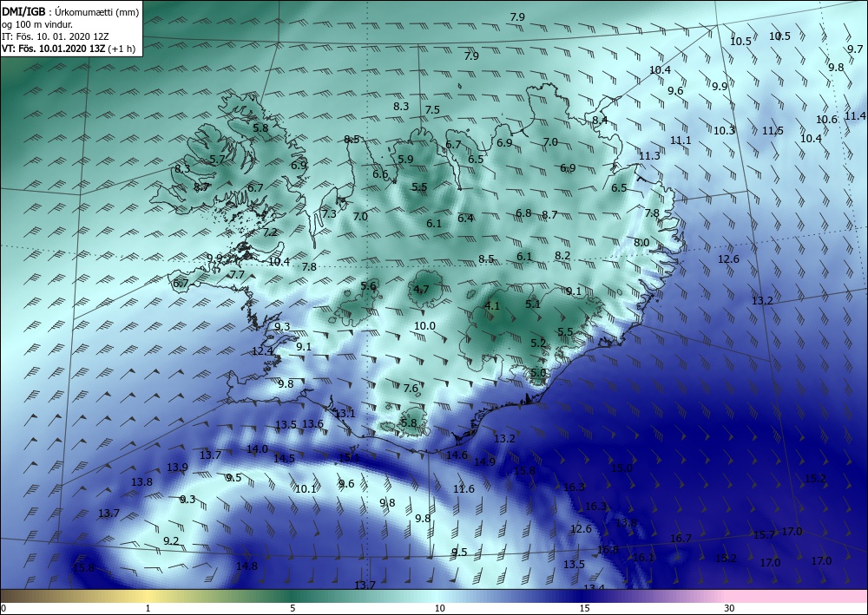
Task: Click the 7.6 value on the map
Action: click(x=411, y=389)
